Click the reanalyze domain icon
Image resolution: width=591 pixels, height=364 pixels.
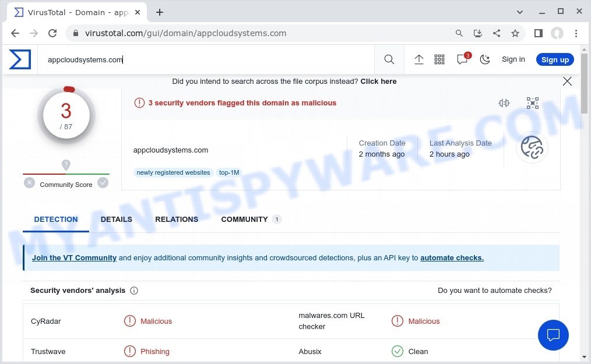(504, 103)
